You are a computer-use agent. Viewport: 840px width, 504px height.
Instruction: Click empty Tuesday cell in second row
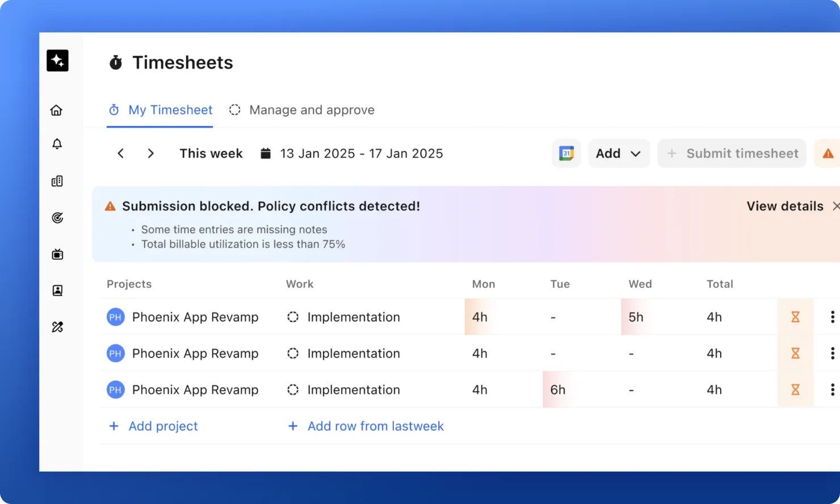tap(582, 353)
